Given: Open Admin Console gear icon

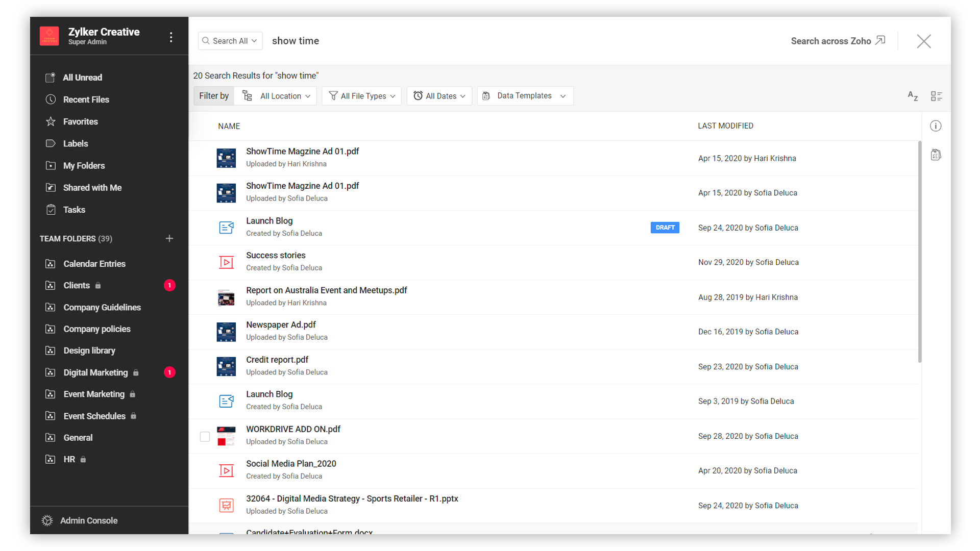Looking at the screenshot, I should (47, 520).
